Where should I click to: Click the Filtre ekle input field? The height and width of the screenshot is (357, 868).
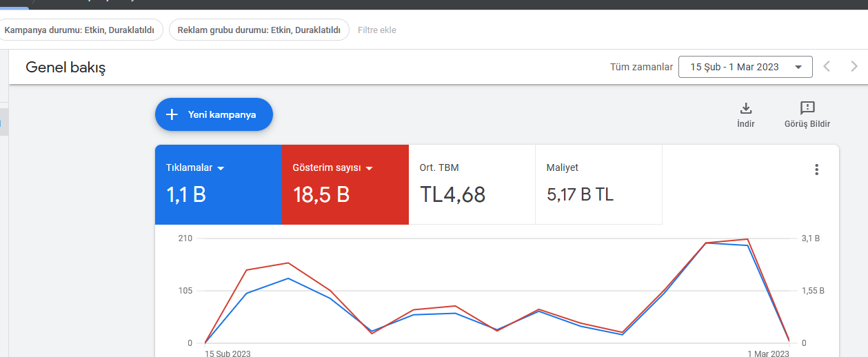click(377, 30)
